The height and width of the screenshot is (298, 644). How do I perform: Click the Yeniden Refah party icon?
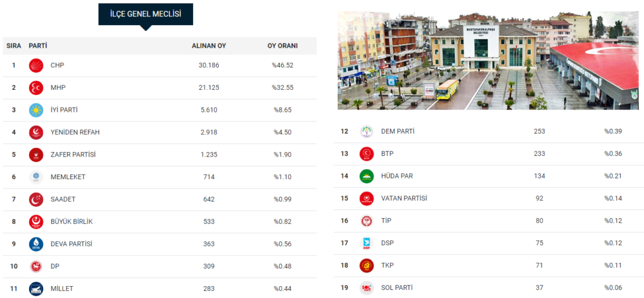pos(36,132)
